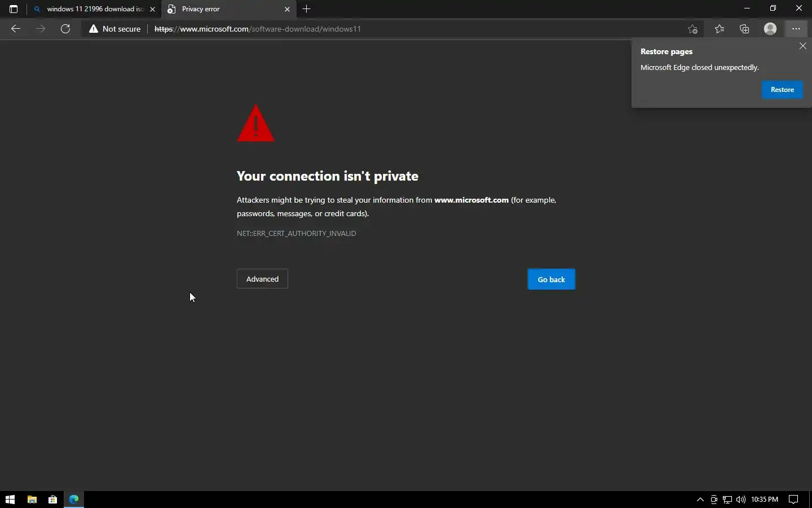This screenshot has height=508, width=812.
Task: Click the Your connection isn't private heading
Action: click(328, 176)
